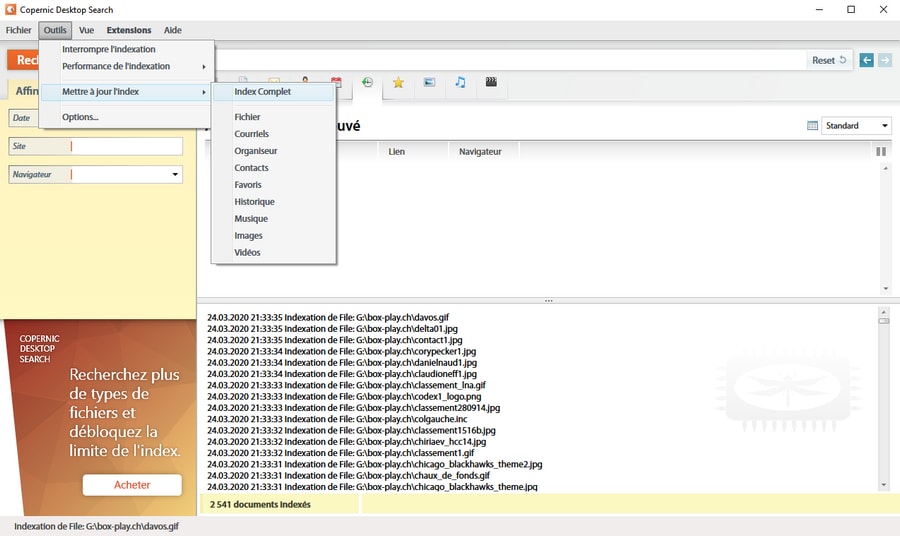Click the log line for davos.gif

[328, 317]
